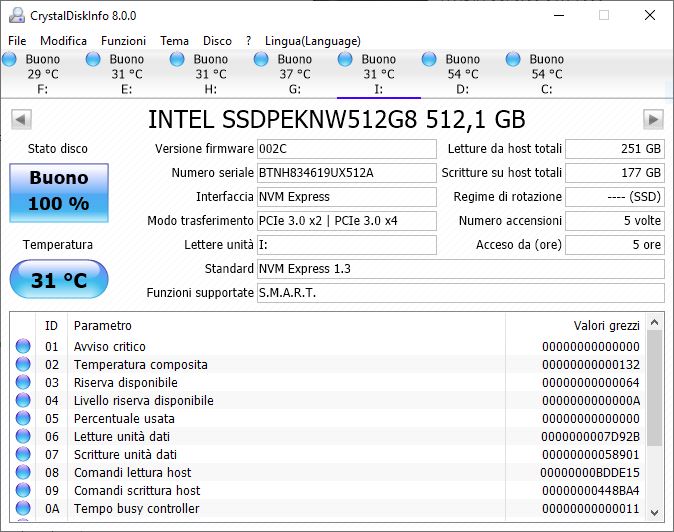Click the blue health orb of disk G:
Viewport: 674px width, 532px height.
[261, 59]
